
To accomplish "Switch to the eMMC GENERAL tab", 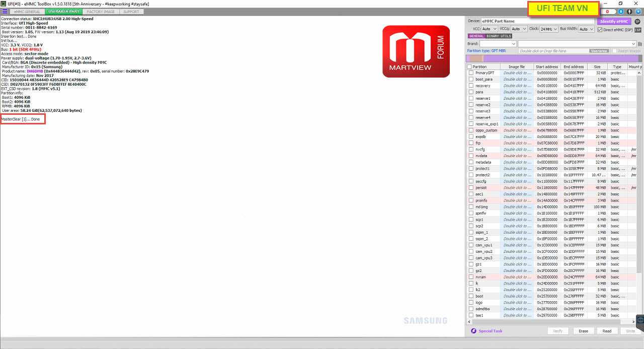I will tap(27, 11).
